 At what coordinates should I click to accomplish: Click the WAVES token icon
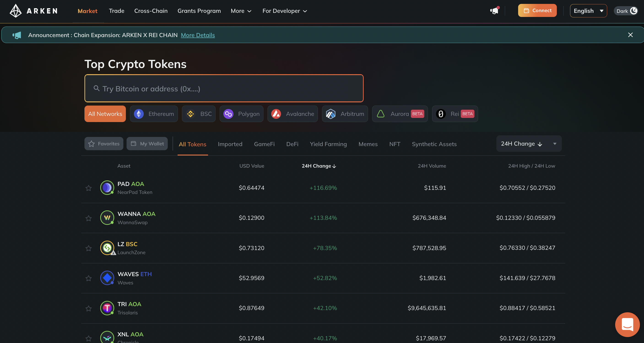(x=107, y=278)
